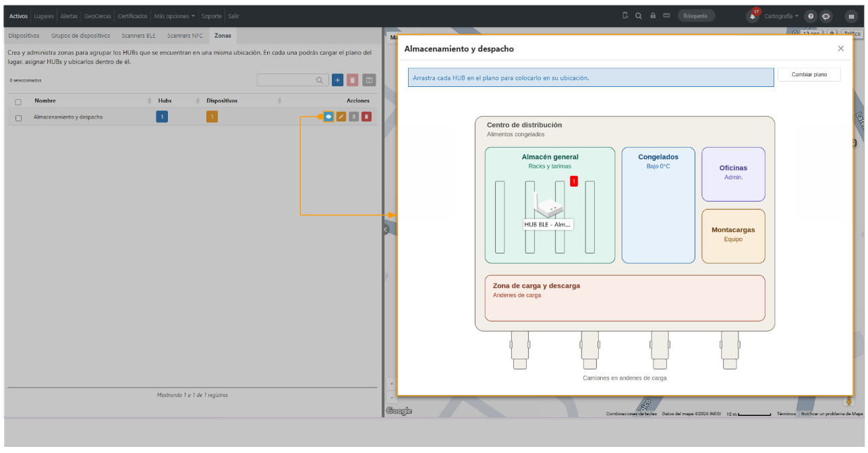This screenshot has width=868, height=453.
Task: Click the blue Hubs count badge showing 1
Action: tap(162, 117)
